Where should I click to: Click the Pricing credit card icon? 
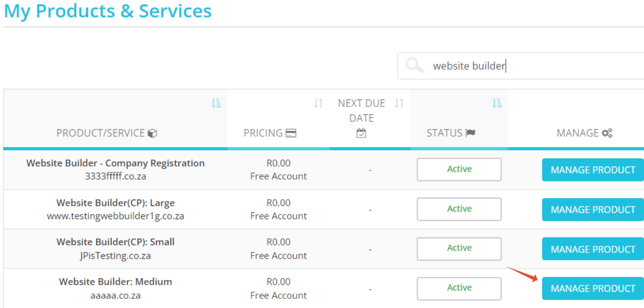(291, 133)
